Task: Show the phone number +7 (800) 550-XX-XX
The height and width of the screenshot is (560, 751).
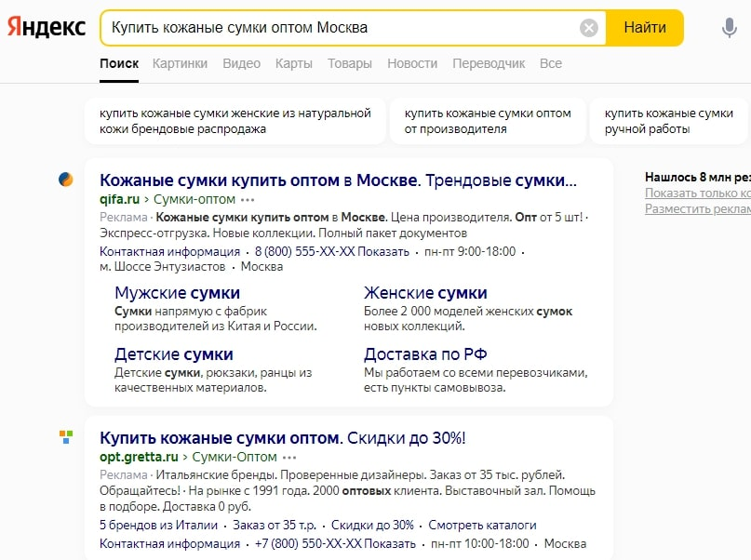Action: [x=335, y=544]
